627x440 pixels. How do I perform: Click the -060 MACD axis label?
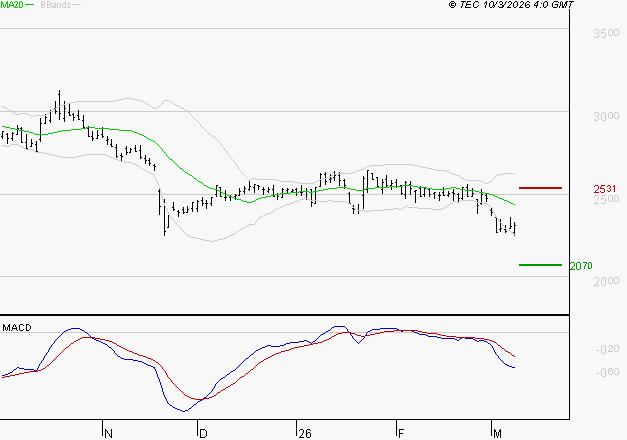607,372
